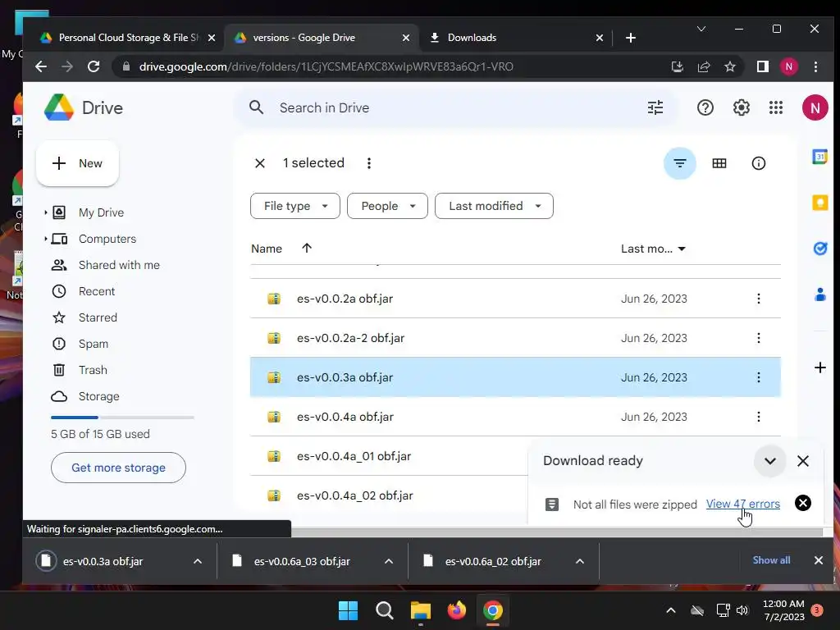Image resolution: width=840 pixels, height=630 pixels.
Task: Open Contacts in the side panel
Action: coord(819,294)
